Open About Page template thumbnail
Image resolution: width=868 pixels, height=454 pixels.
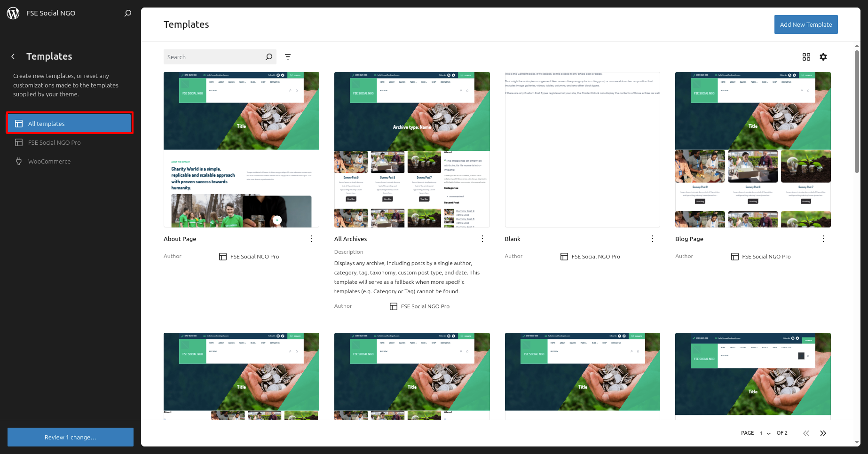(241, 149)
